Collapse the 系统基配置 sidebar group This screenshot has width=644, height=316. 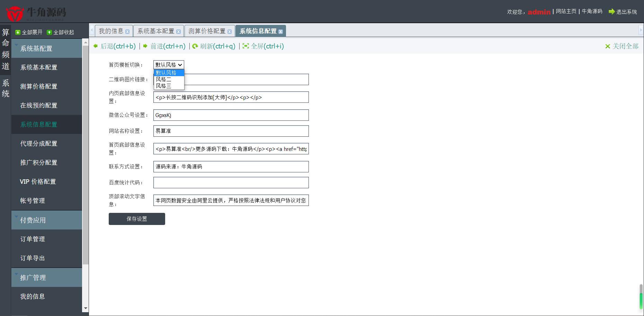pos(47,48)
